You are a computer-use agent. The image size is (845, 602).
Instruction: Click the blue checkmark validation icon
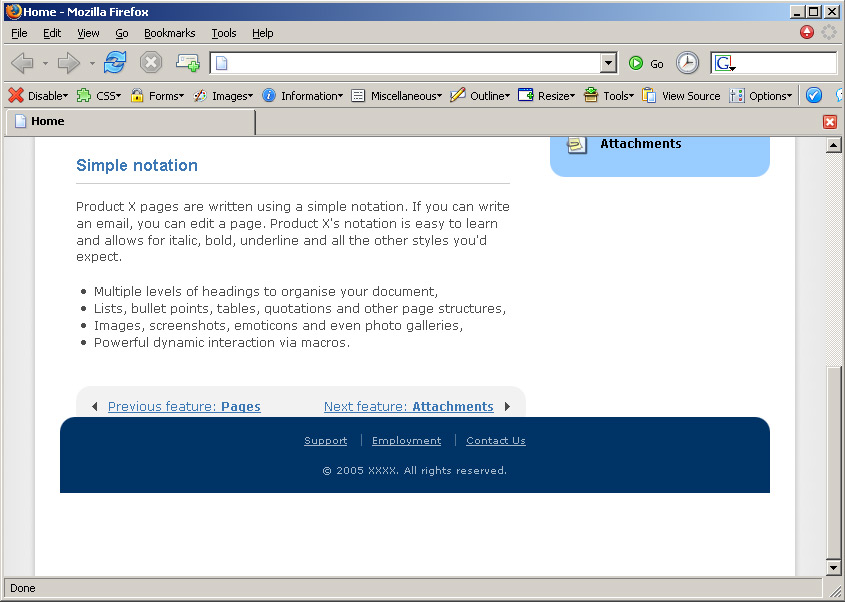814,96
